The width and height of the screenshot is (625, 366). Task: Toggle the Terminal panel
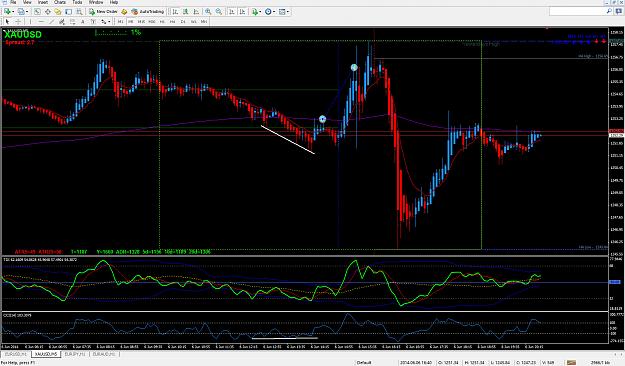coord(69,12)
